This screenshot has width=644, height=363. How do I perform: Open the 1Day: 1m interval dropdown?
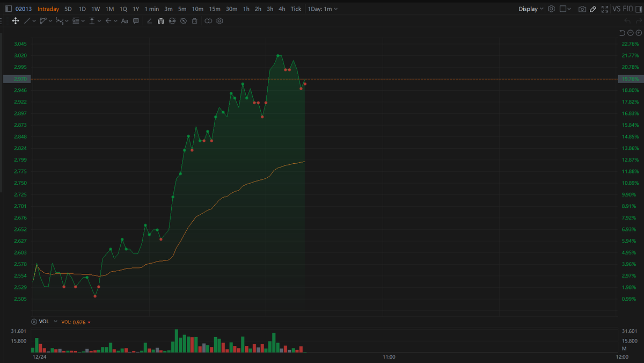323,9
